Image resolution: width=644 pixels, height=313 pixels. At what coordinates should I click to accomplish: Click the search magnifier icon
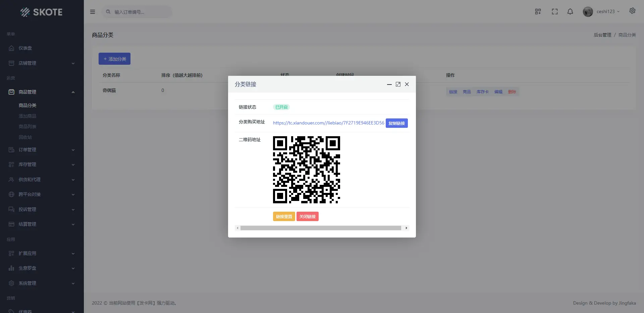[108, 12]
